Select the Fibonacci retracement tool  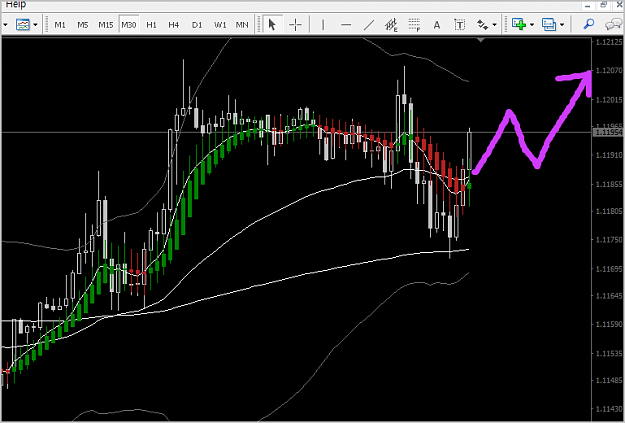415,25
